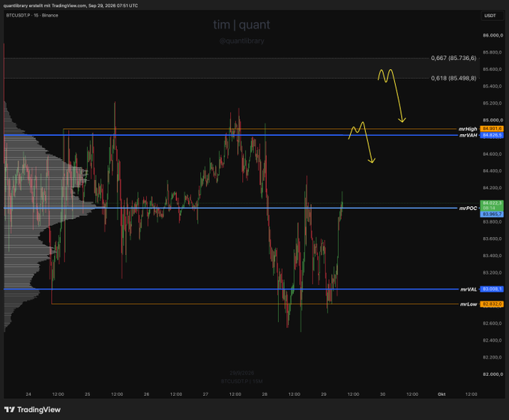The height and width of the screenshot is (420, 509).
Task: Click date 28 on the time axis
Action: pos(265,394)
